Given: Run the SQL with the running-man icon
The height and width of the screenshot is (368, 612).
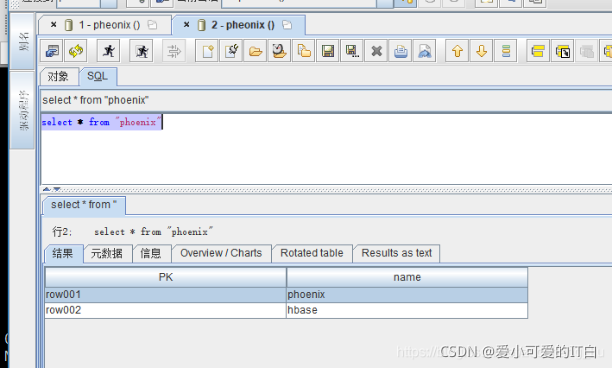Looking at the screenshot, I should pyautogui.click(x=109, y=51).
